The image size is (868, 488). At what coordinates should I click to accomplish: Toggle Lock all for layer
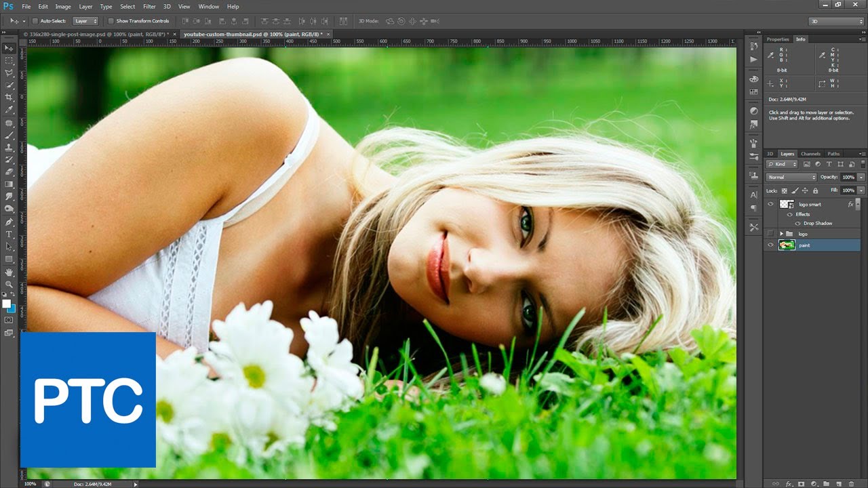tap(815, 190)
